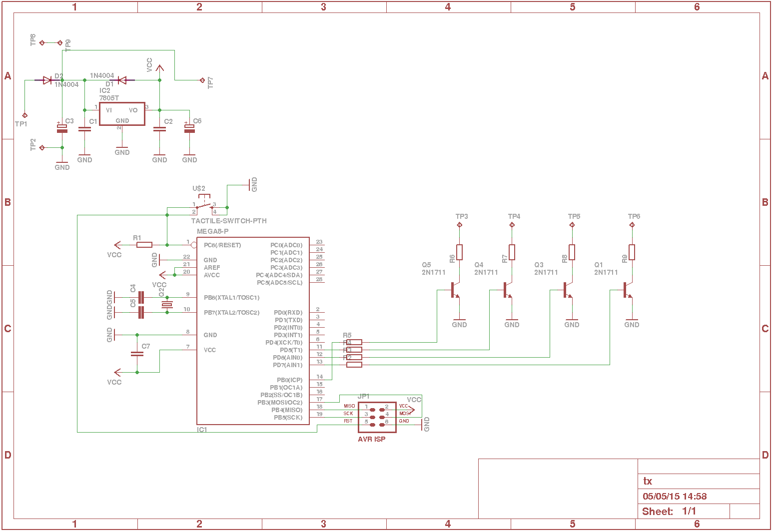Select the Q4 2N1711 transistor symbol
This screenshot has height=532, width=772.
point(507,290)
